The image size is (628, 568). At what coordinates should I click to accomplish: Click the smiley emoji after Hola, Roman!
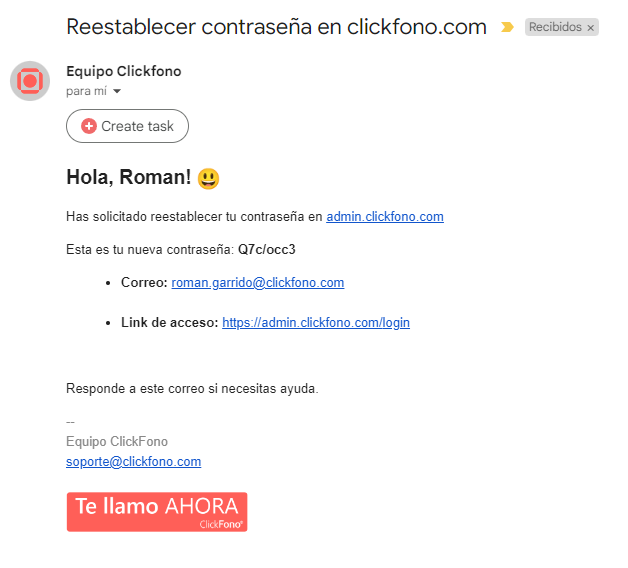pyautogui.click(x=209, y=179)
